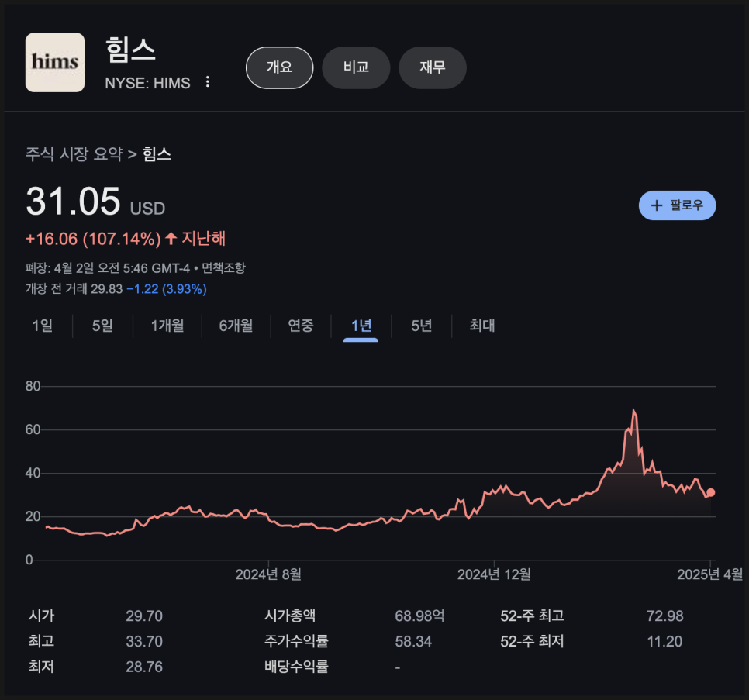Select the 5년 time range
Image resolution: width=749 pixels, height=700 pixels.
coord(421,326)
